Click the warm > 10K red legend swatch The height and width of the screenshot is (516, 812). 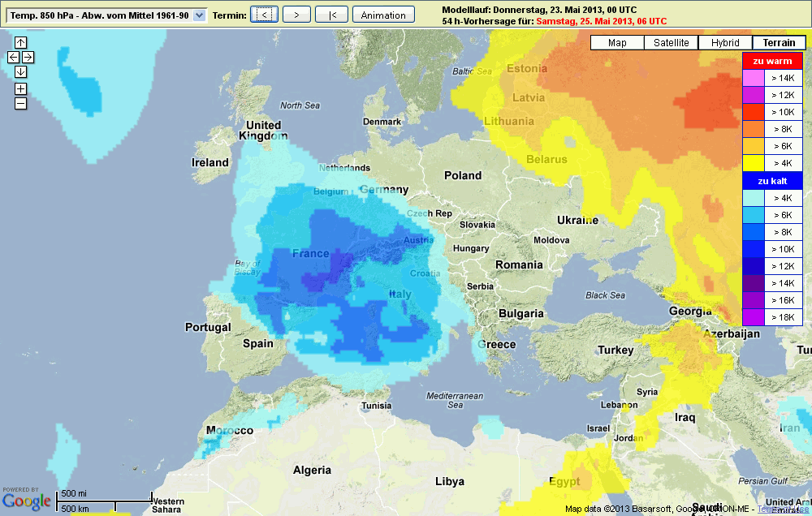point(753,112)
